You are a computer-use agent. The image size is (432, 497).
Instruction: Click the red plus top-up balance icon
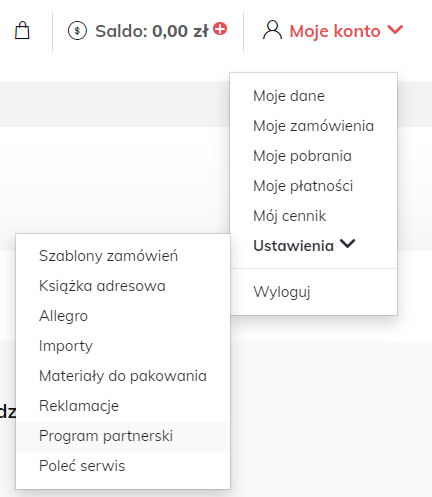click(x=220, y=29)
